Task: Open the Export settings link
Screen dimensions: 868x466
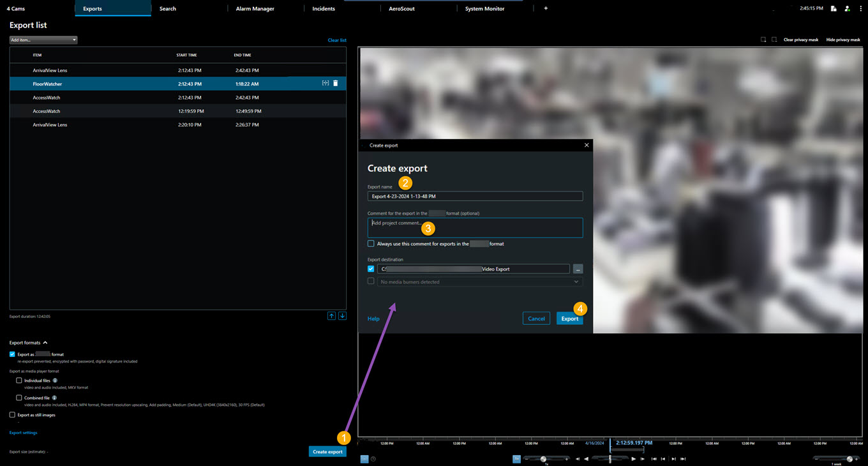Action: [x=24, y=433]
